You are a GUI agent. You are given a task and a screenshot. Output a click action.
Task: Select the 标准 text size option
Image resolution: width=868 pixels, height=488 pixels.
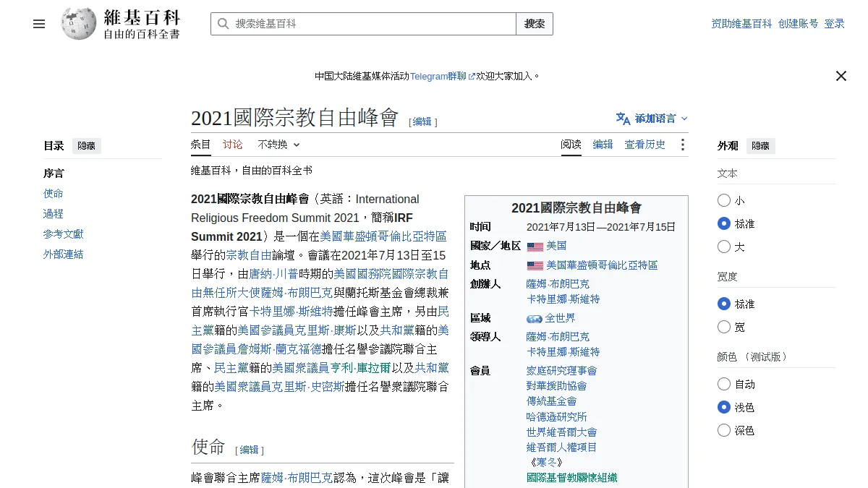click(724, 223)
